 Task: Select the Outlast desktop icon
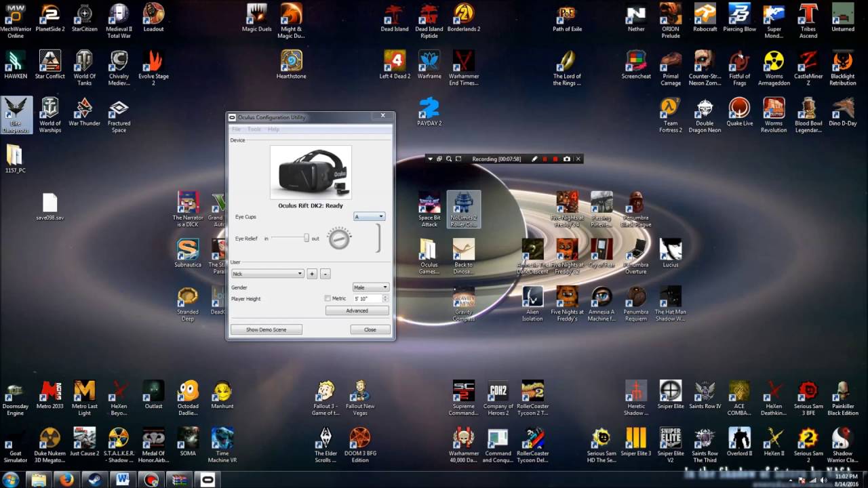point(153,395)
